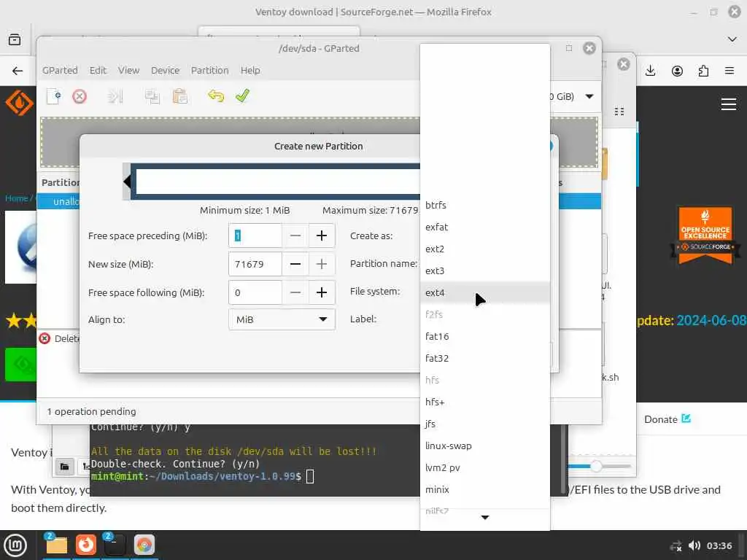
Task: Open Firefox downloads icon
Action: pos(651,71)
